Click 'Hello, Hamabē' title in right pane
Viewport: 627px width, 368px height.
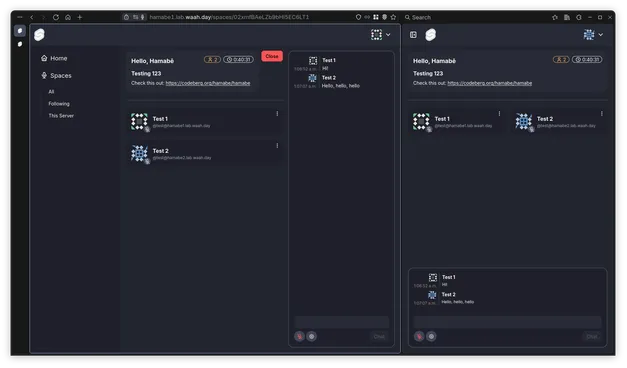point(434,61)
